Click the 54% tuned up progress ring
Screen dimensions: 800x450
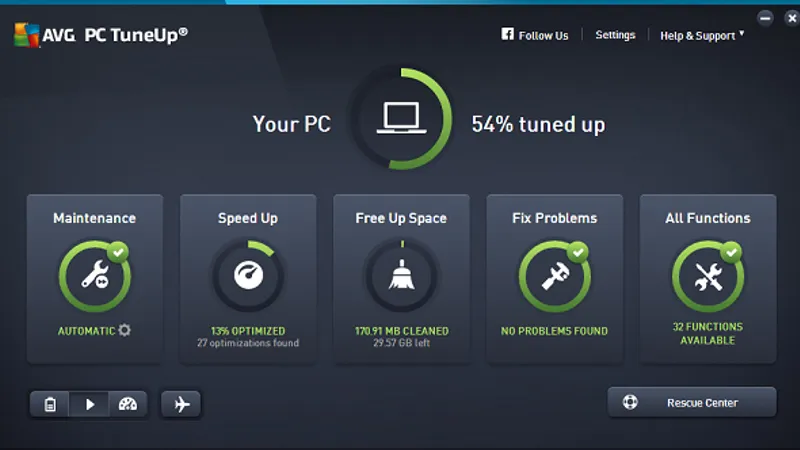tap(402, 118)
